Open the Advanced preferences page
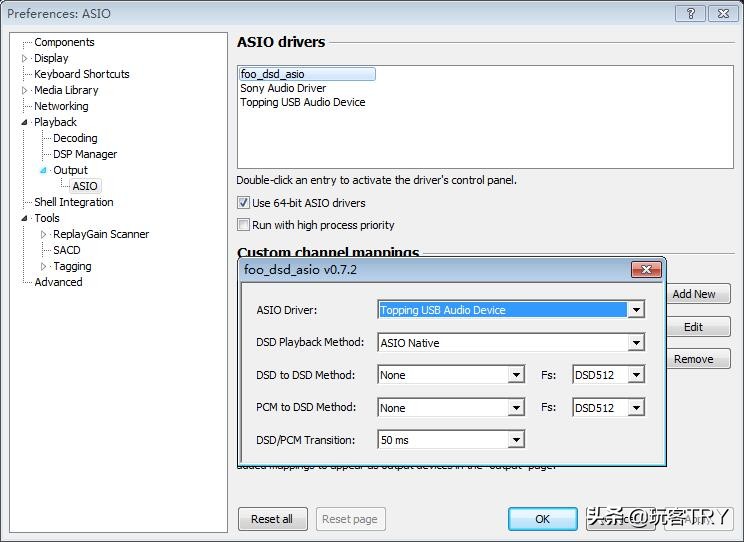 pyautogui.click(x=58, y=282)
